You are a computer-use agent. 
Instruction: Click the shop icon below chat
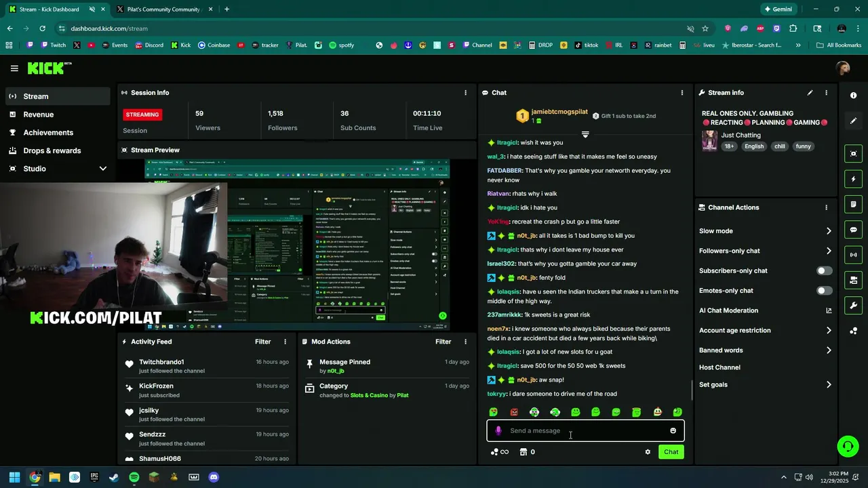(x=523, y=452)
